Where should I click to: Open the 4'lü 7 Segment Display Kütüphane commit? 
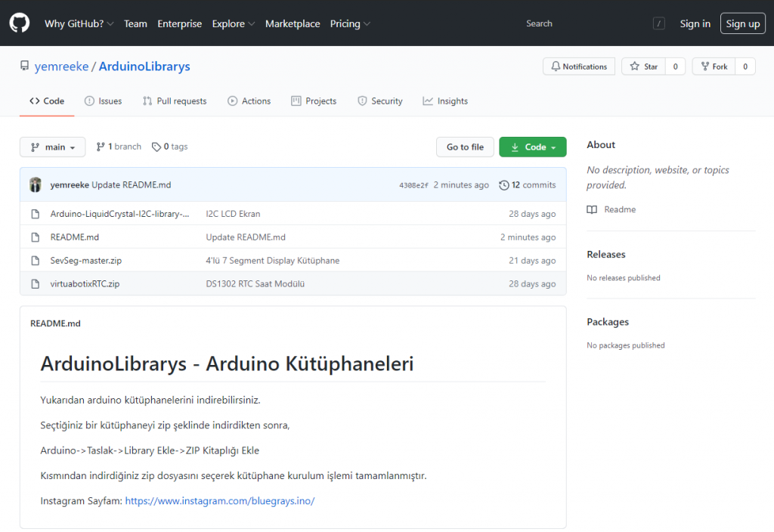pos(272,260)
